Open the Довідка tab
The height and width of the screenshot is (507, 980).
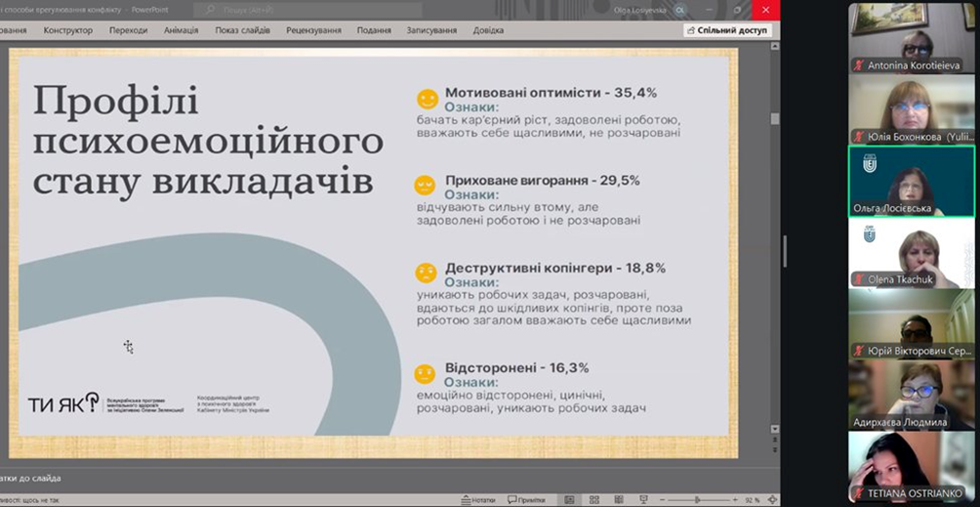(488, 30)
